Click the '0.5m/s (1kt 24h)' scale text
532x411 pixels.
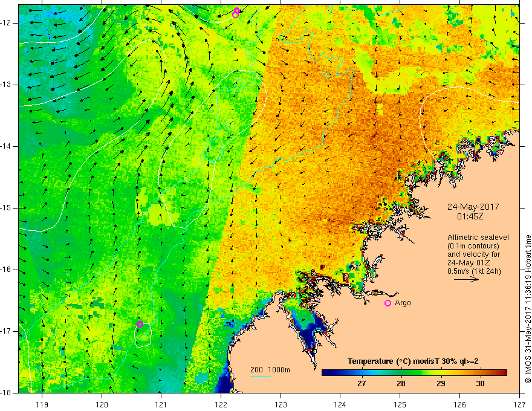[x=474, y=271]
